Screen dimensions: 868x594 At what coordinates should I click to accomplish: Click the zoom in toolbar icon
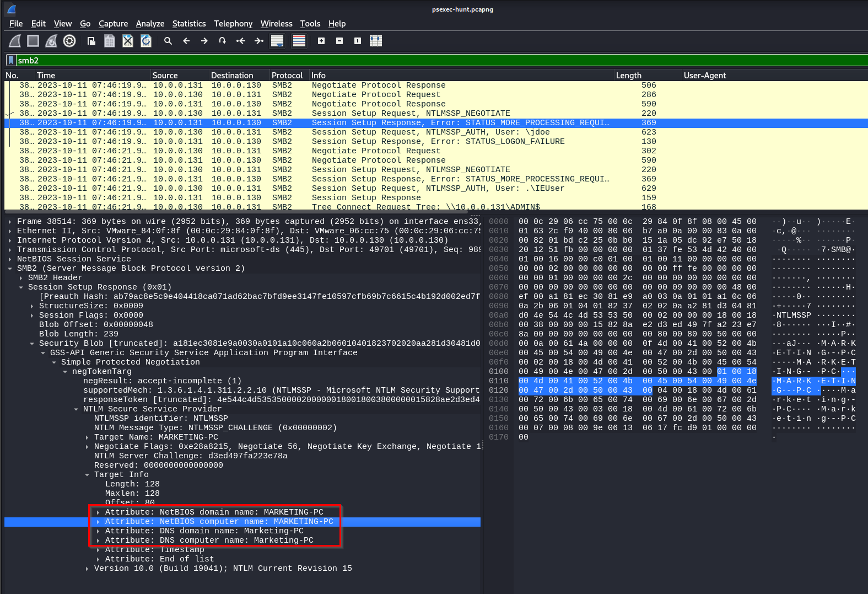coord(321,41)
